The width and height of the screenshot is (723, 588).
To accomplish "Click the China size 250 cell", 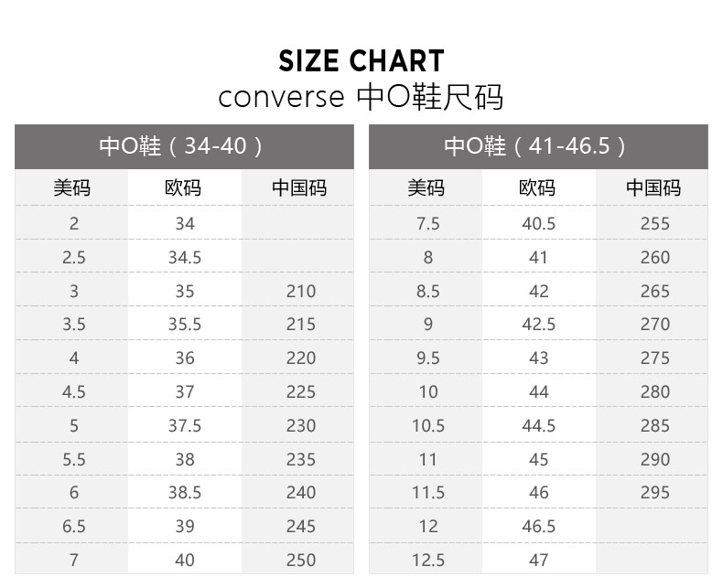I will [300, 561].
